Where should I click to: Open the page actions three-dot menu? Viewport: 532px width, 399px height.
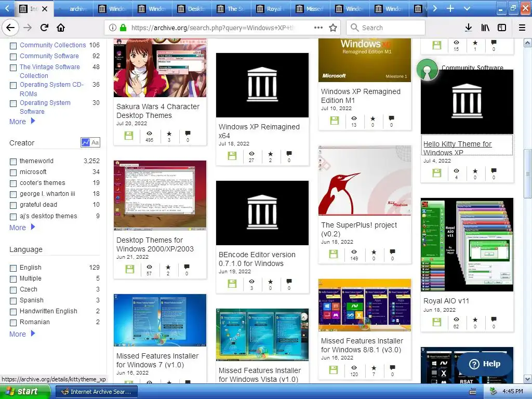coord(318,28)
